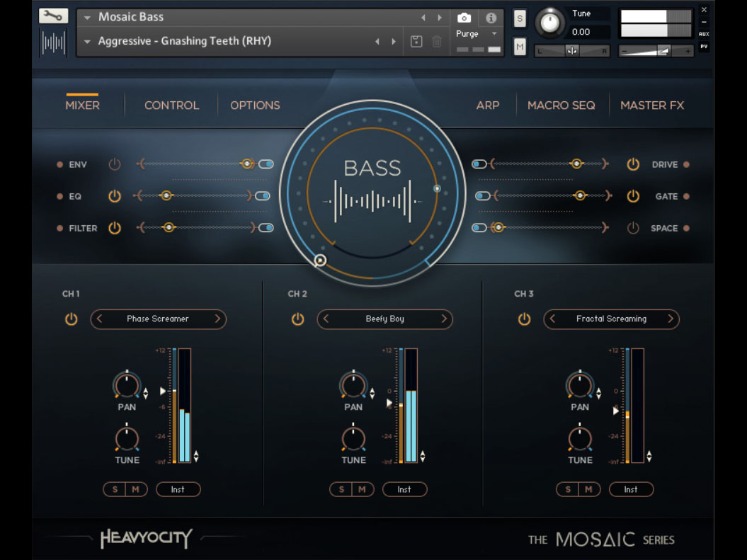Toggle CH 3 power button
The image size is (747, 560).
[x=524, y=319]
